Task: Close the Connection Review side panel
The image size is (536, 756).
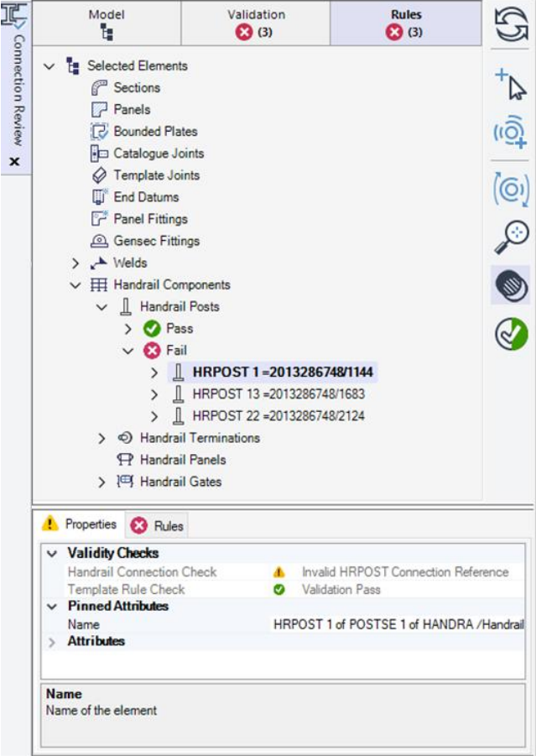Action: tap(14, 161)
